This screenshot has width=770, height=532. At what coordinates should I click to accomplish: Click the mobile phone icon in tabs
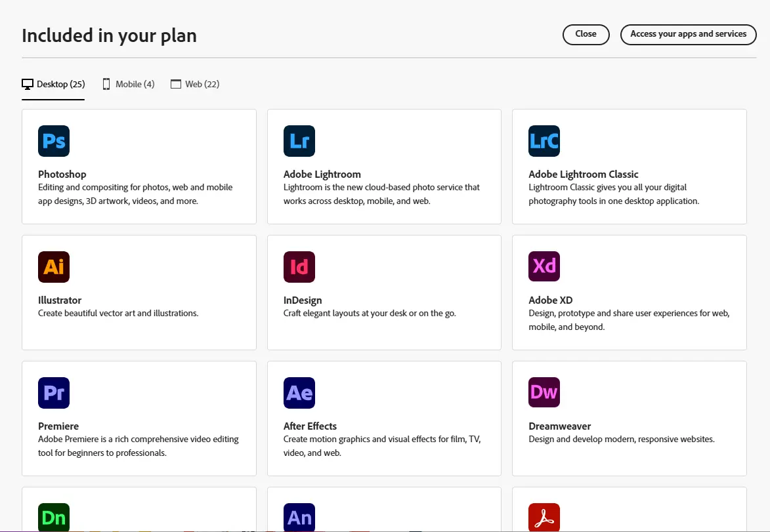106,85
